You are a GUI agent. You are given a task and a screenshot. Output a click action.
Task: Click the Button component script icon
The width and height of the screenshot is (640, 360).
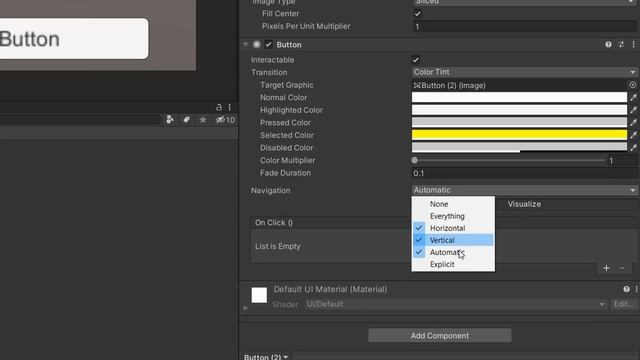click(x=257, y=44)
